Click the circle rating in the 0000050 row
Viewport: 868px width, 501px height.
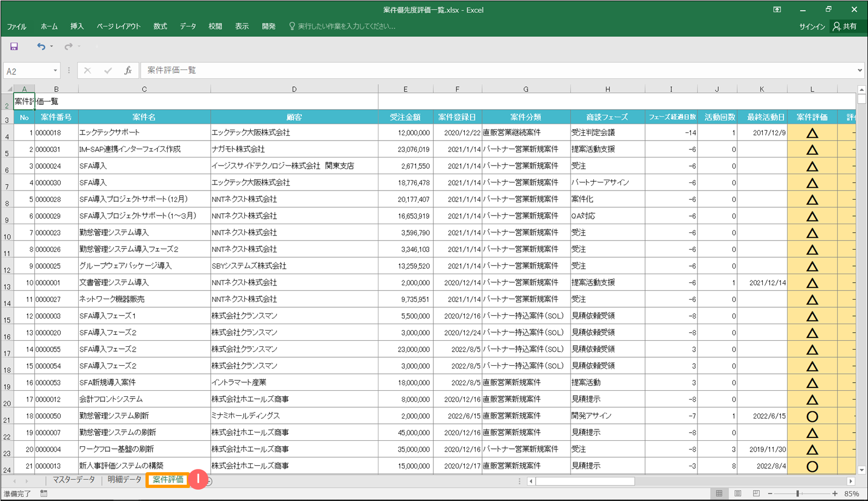point(812,416)
